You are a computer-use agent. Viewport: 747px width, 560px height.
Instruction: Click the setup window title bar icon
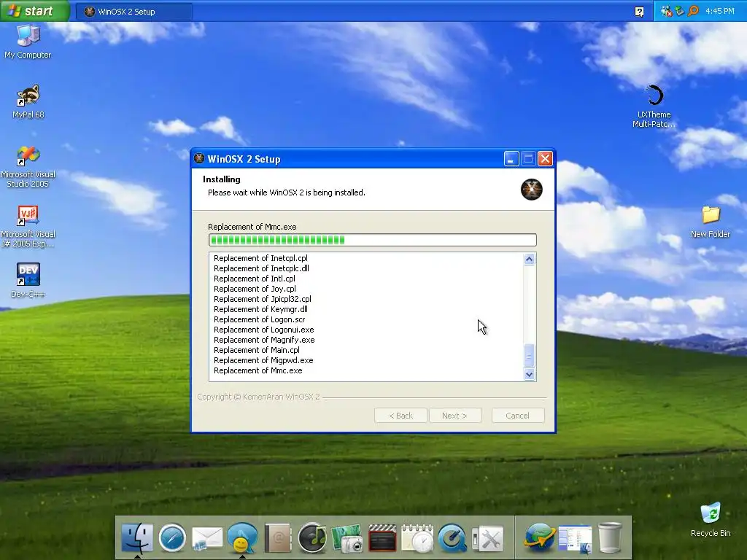coord(199,158)
